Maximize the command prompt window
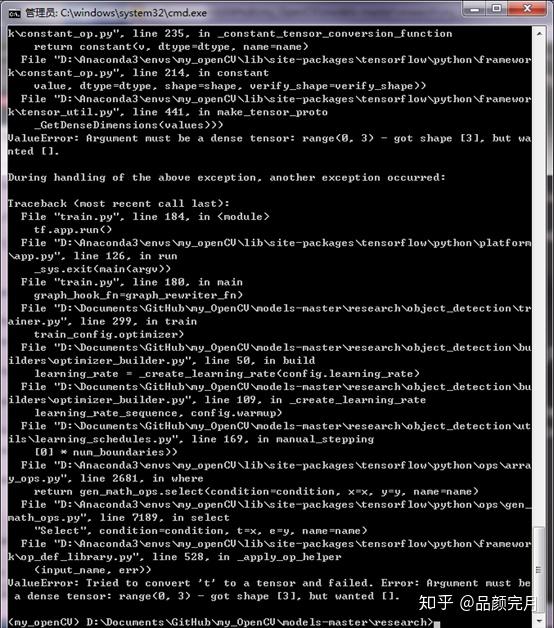This screenshot has height=628, width=554. coord(498,9)
